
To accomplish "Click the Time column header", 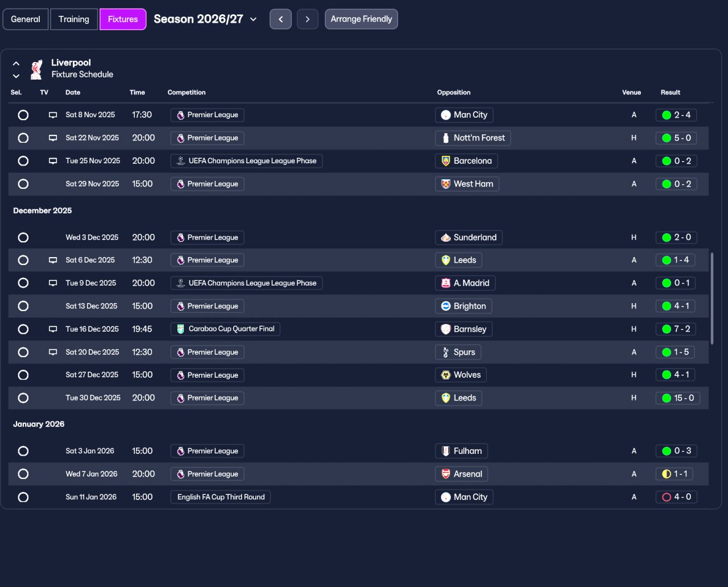I will point(137,92).
